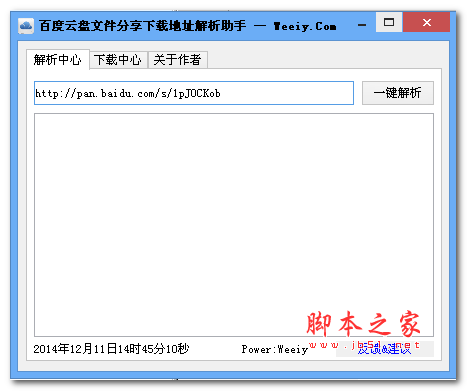Image resolution: width=467 pixels, height=391 pixels.
Task: Minimize the window
Action: pos(362,24)
